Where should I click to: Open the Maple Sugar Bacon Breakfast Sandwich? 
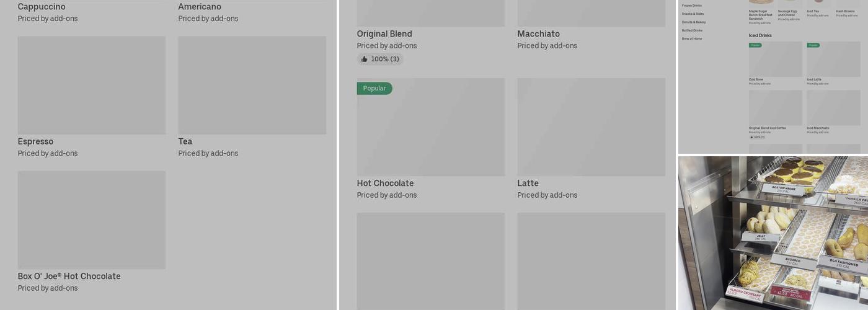click(x=761, y=14)
